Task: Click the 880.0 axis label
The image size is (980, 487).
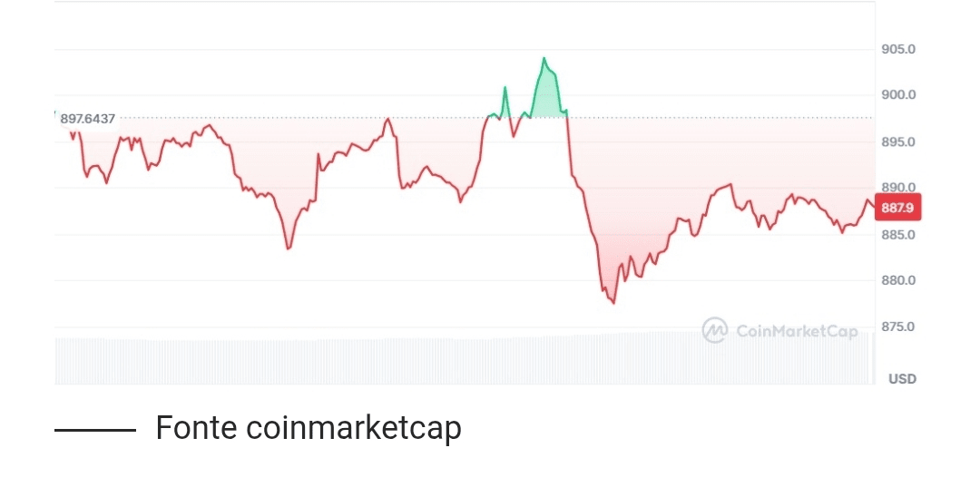Action: tap(898, 280)
